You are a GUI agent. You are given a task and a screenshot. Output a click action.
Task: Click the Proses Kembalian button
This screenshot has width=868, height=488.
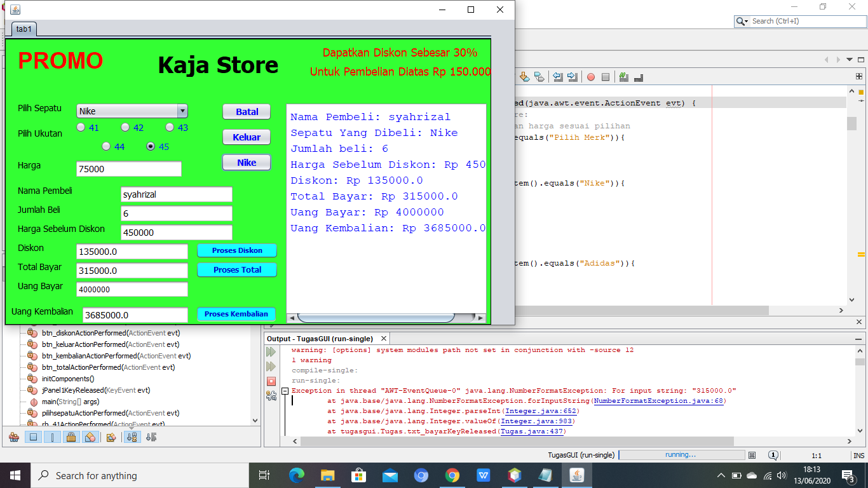236,314
